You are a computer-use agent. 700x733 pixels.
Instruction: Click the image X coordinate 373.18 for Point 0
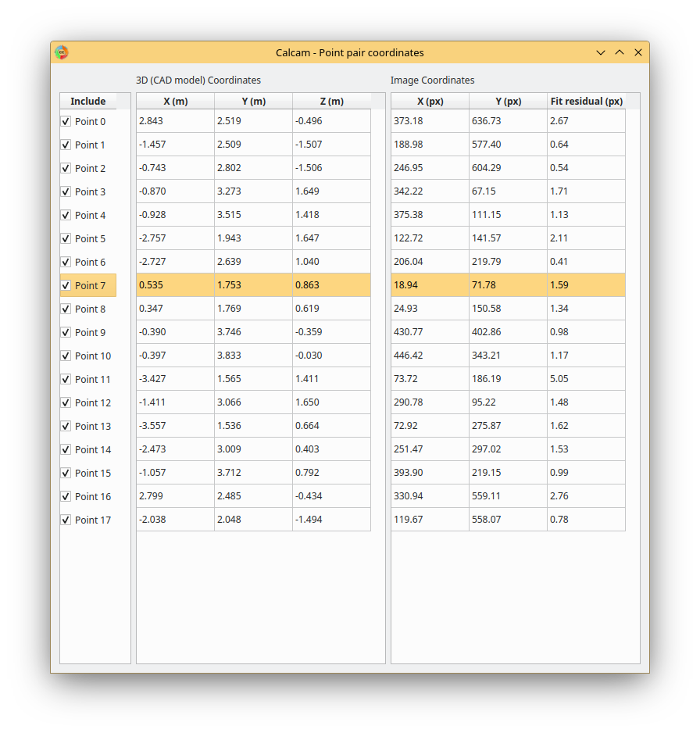[x=430, y=120]
